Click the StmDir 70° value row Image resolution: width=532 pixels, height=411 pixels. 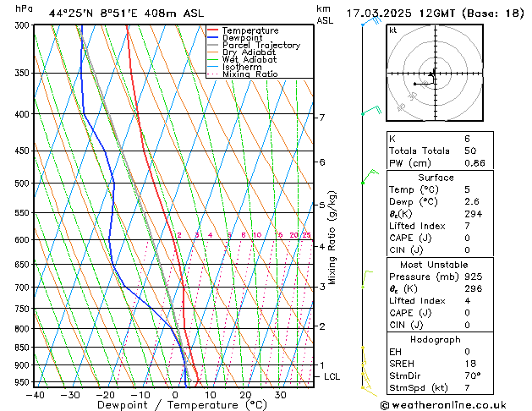pyautogui.click(x=433, y=375)
